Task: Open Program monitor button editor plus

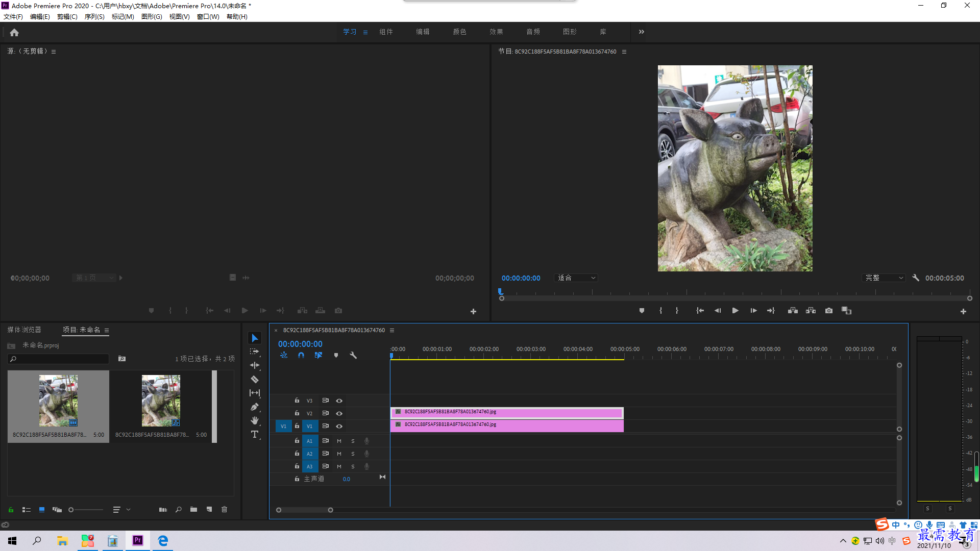Action: (963, 311)
